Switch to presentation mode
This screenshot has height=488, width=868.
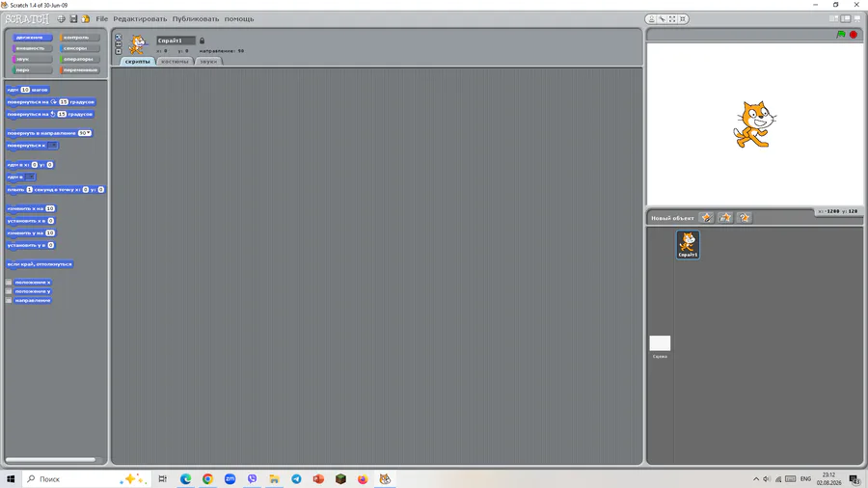point(857,19)
